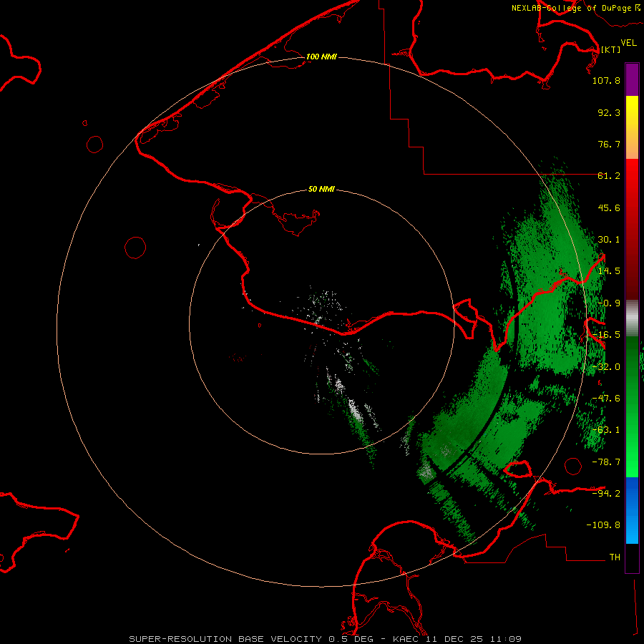Select the -94.2 scale value
The image size is (644, 644).
pyautogui.click(x=606, y=494)
